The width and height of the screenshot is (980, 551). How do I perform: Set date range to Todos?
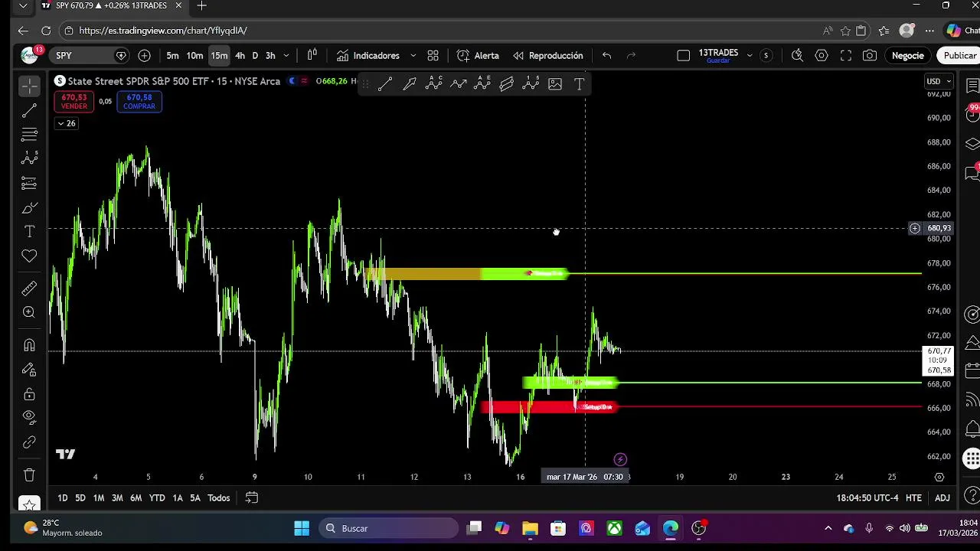click(218, 497)
